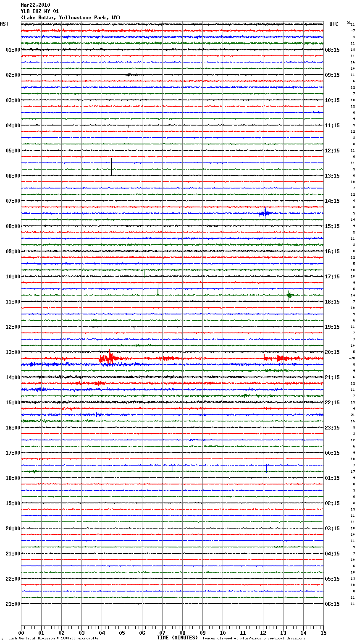Click the 21:15 UTC row label
This screenshot has height=644, width=357.
pos(332,377)
